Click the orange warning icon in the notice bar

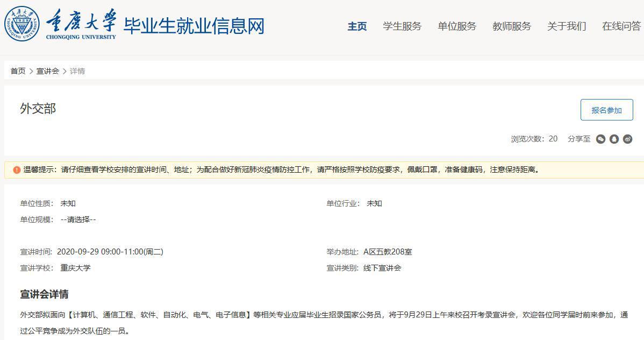click(17, 170)
